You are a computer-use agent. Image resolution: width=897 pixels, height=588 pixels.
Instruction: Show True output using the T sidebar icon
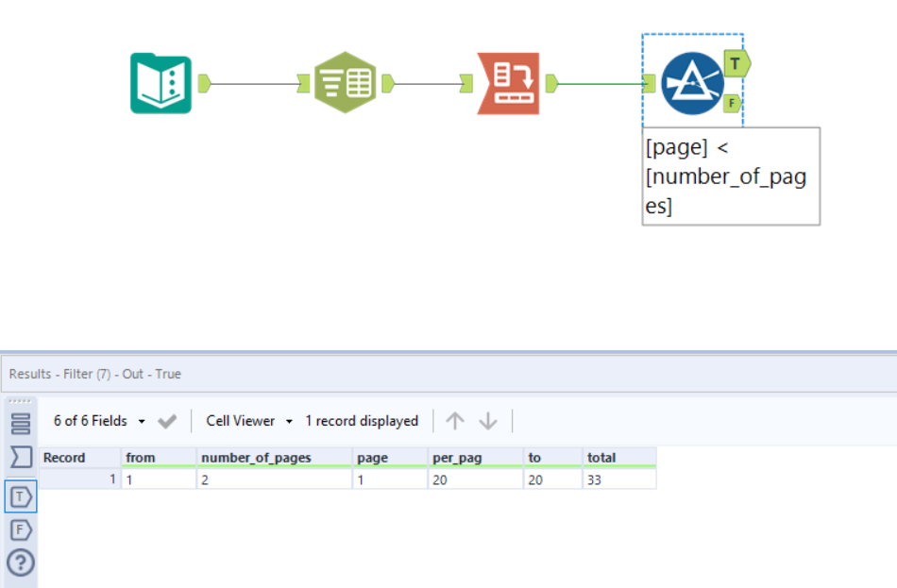20,496
